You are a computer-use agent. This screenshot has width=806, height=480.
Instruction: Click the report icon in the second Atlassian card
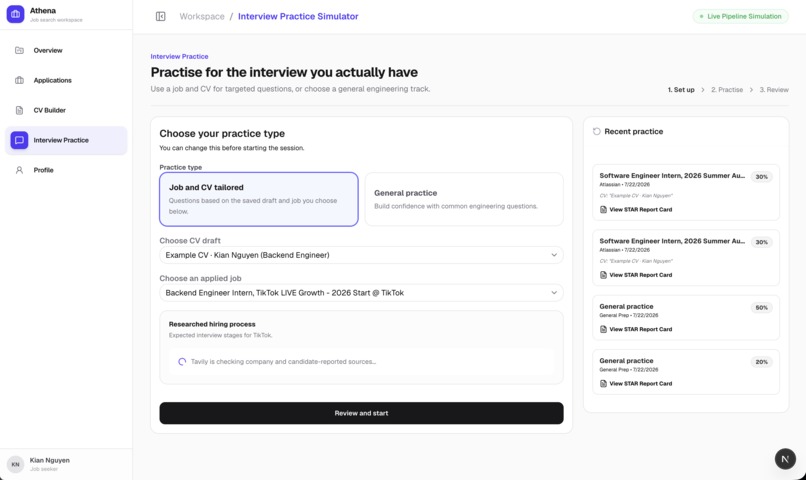tap(603, 275)
